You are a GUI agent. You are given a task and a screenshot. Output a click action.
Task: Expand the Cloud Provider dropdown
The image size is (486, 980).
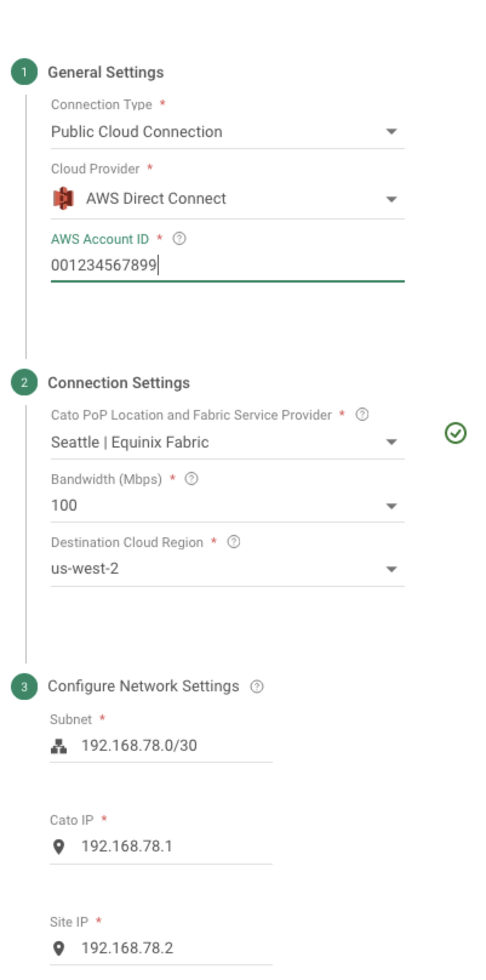coord(391,199)
